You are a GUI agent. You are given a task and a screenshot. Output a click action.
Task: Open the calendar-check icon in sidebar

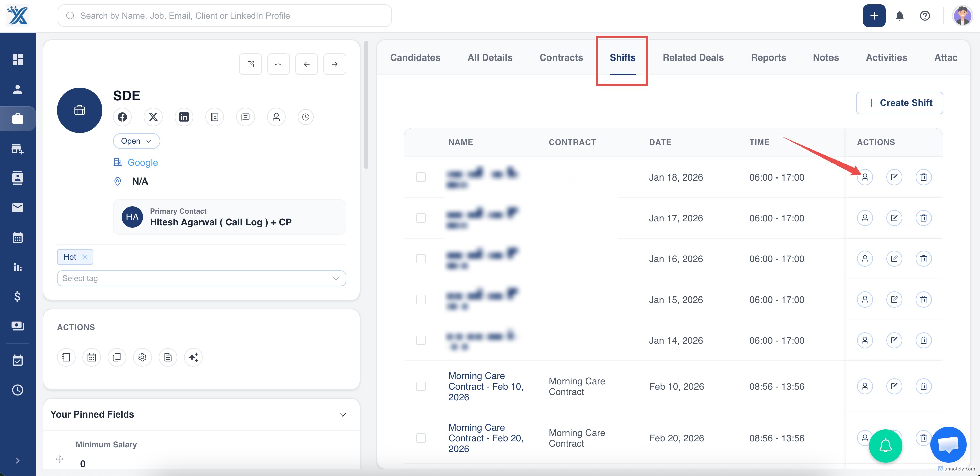17,360
